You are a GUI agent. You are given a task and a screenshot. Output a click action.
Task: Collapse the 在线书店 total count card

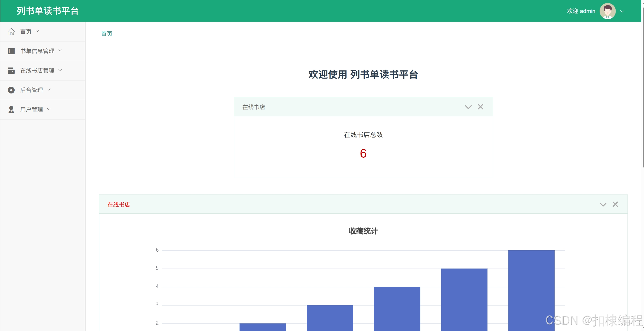pyautogui.click(x=468, y=107)
